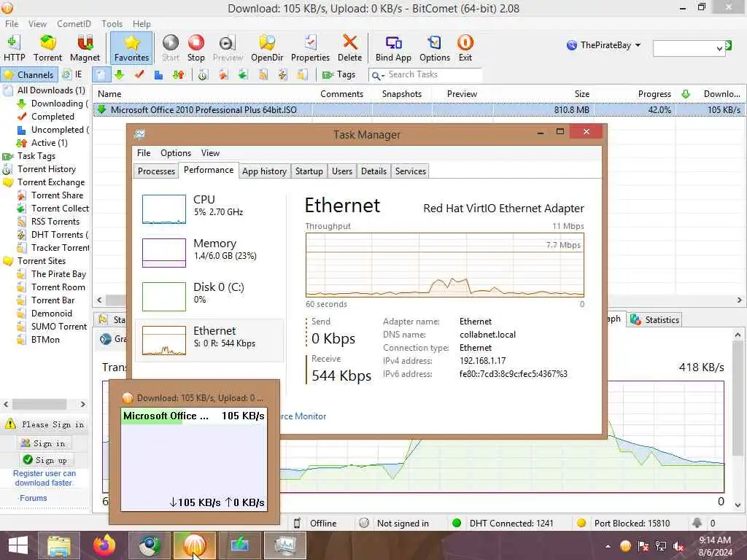Switch to Channels sidebar tab

click(x=29, y=75)
